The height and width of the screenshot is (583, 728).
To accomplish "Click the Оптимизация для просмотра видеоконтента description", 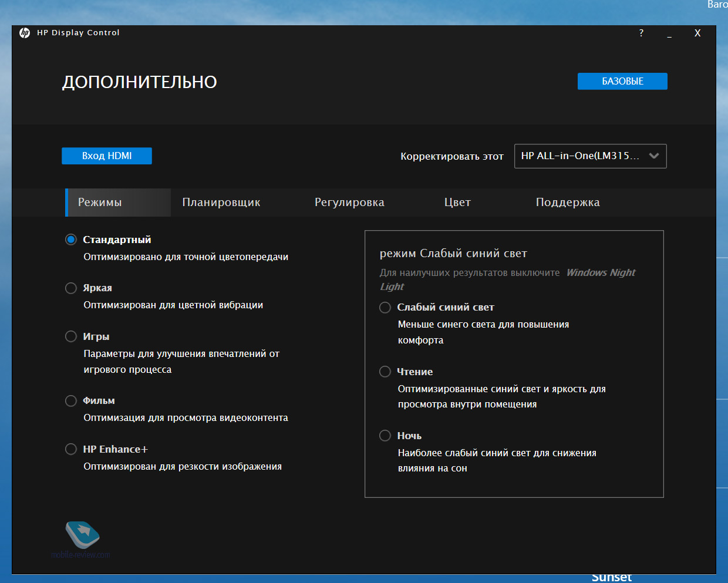I will pyautogui.click(x=186, y=418).
